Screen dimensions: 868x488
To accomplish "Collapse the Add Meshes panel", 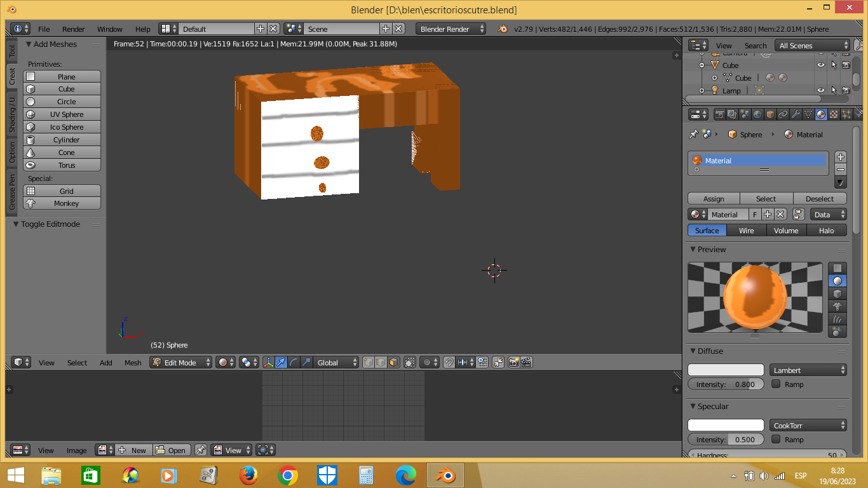I will click(29, 44).
